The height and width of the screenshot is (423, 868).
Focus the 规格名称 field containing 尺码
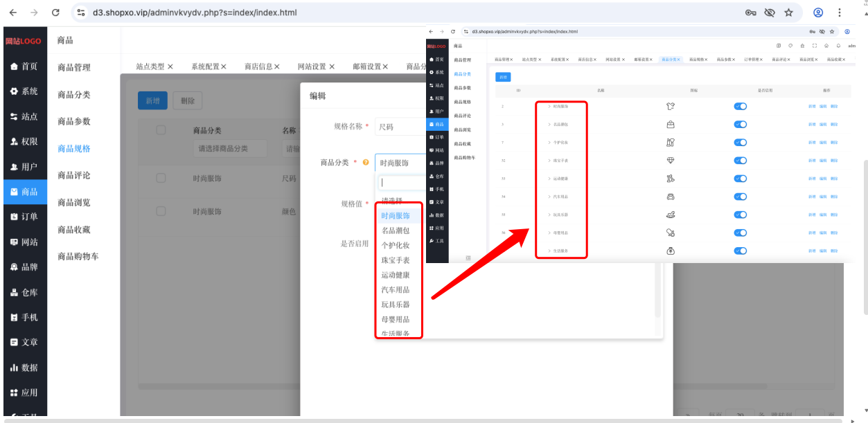click(x=400, y=127)
